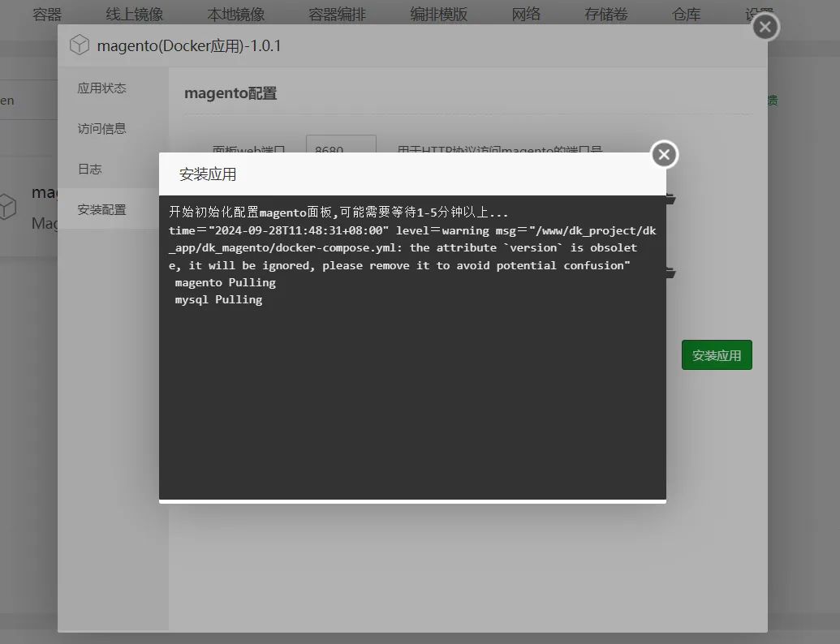
Task: Click the magento cube icon in title
Action: point(80,45)
